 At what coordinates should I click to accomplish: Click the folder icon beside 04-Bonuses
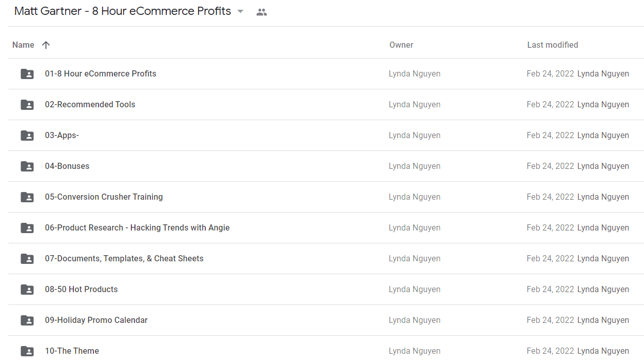click(x=27, y=166)
